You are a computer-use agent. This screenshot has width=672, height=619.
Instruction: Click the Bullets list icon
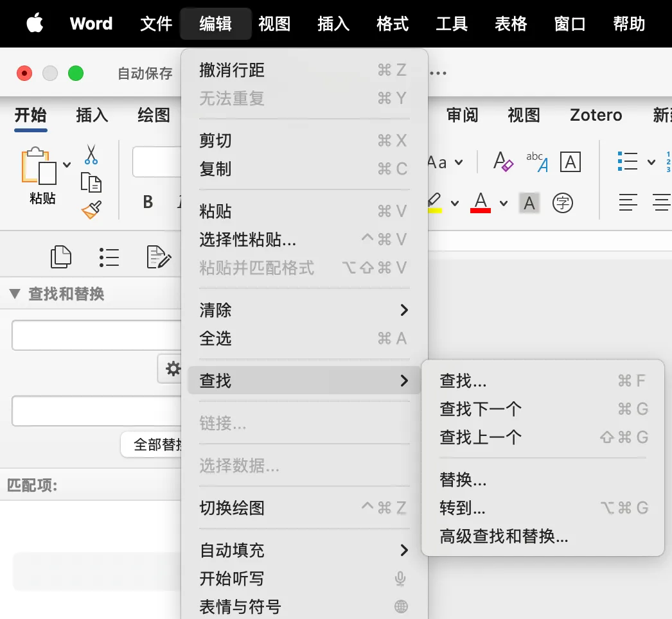tap(628, 162)
